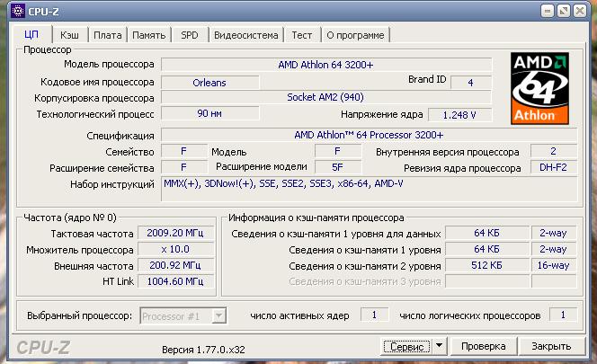The width and height of the screenshot is (597, 364).
Task: Switch to the Кэш tab
Action: point(69,35)
